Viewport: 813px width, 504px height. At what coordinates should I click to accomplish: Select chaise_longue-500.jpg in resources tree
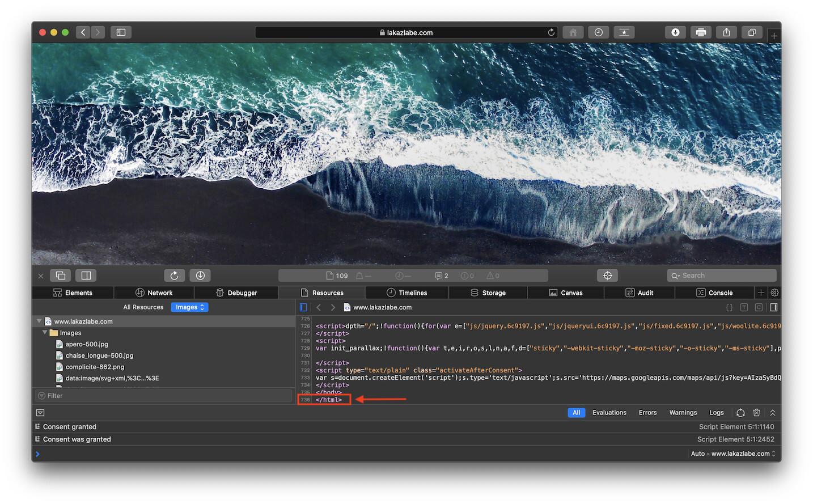click(99, 355)
